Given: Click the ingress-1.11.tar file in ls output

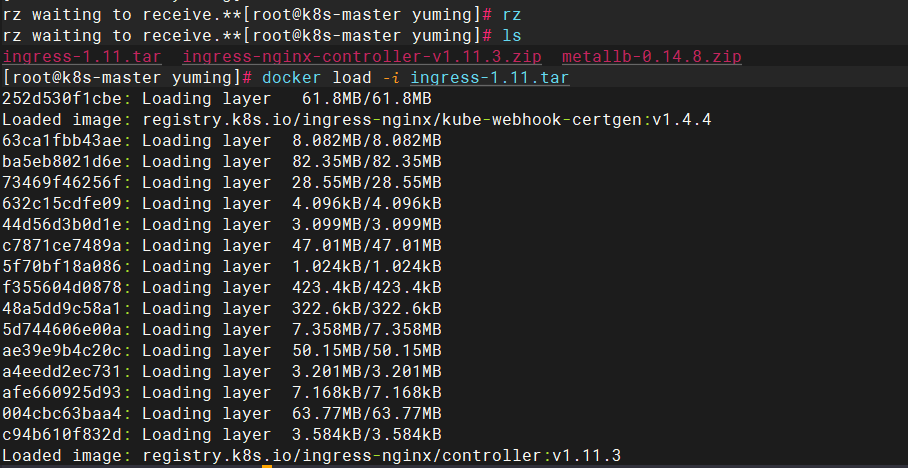Looking at the screenshot, I should [x=83, y=57].
